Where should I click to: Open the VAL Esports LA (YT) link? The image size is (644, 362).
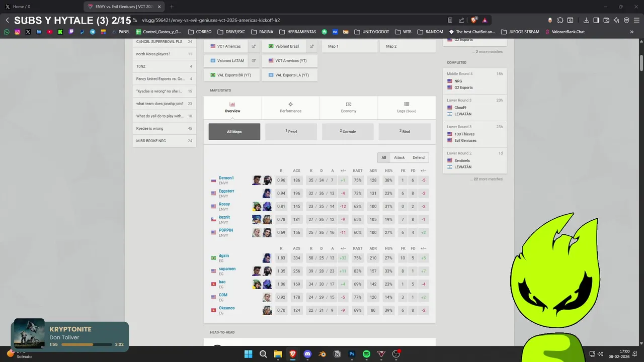tap(289, 75)
